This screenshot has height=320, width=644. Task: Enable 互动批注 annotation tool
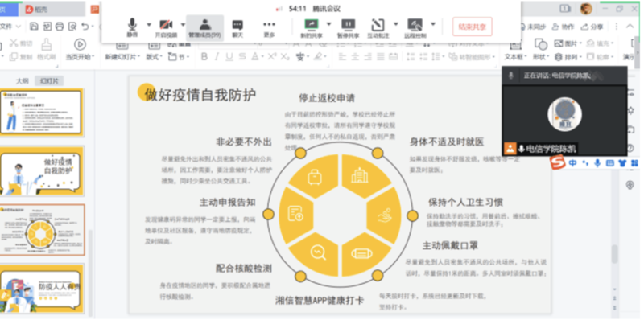click(378, 29)
